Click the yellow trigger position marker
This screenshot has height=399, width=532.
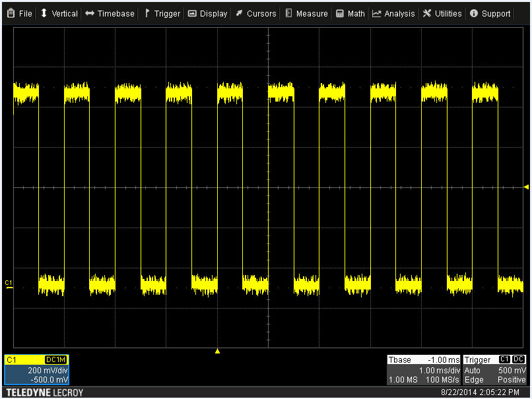tap(218, 352)
